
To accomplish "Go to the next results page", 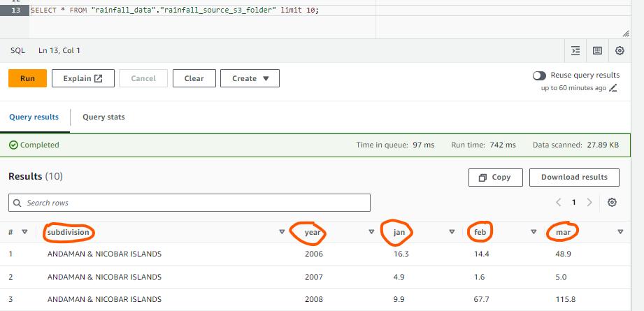I will point(589,202).
